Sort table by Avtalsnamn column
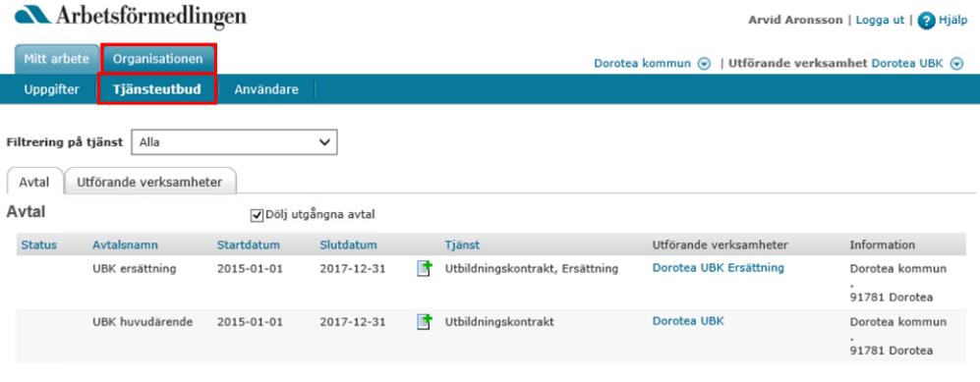 (x=125, y=246)
